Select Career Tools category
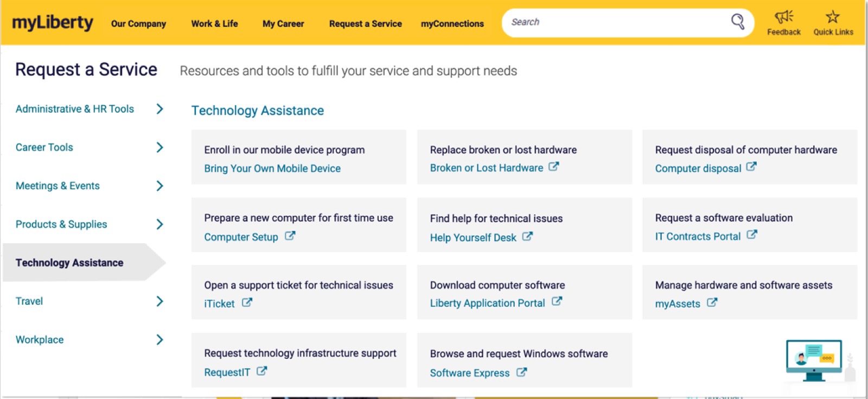This screenshot has height=399, width=868. (x=44, y=147)
